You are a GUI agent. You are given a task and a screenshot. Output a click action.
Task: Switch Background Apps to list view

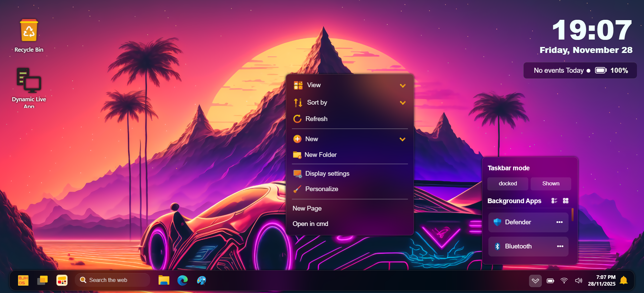point(554,200)
